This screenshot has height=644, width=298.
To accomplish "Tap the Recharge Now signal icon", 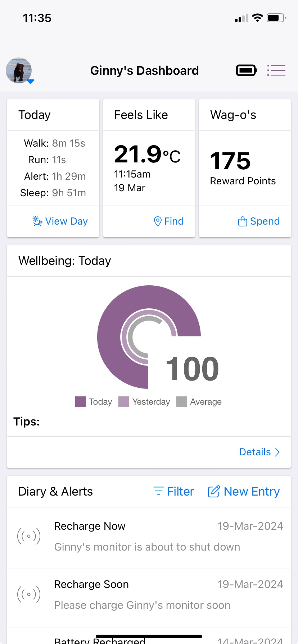I will point(29,536).
